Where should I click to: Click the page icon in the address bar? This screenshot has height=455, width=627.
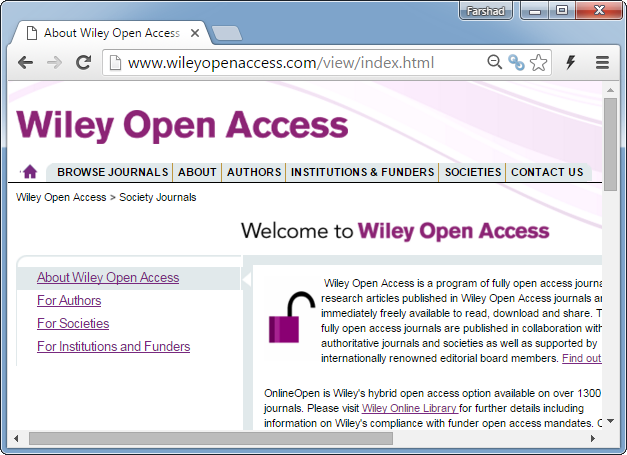pyautogui.click(x=115, y=62)
